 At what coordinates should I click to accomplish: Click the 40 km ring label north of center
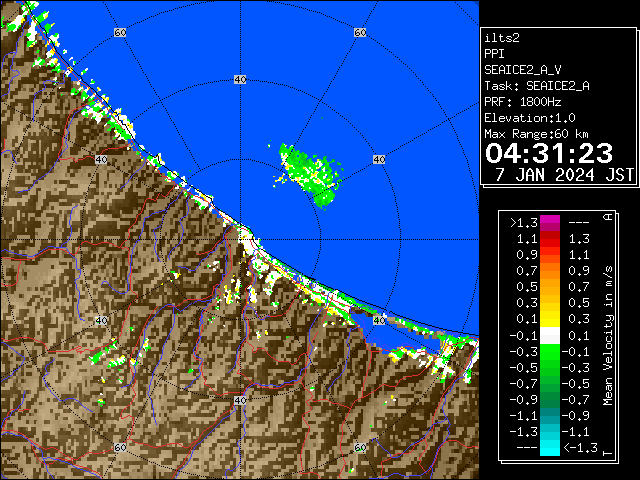point(240,80)
